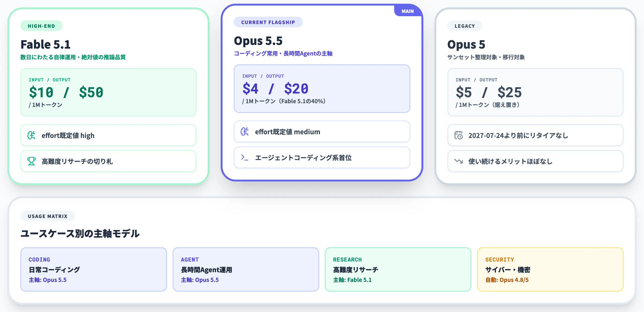The height and width of the screenshot is (312, 644).
Task: Click the terminal prompt icon beside エージェントコーディング系首位
Action: [245, 157]
